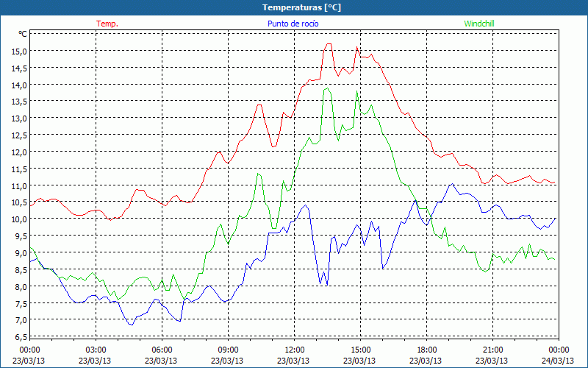Click the 14,5 y-axis value
This screenshot has width=588, height=368.
coord(19,68)
